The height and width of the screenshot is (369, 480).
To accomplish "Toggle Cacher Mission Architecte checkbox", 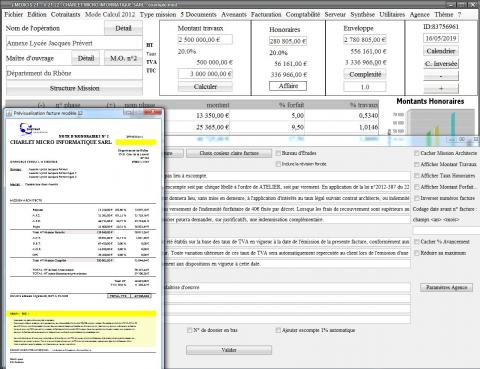I will coord(417,153).
